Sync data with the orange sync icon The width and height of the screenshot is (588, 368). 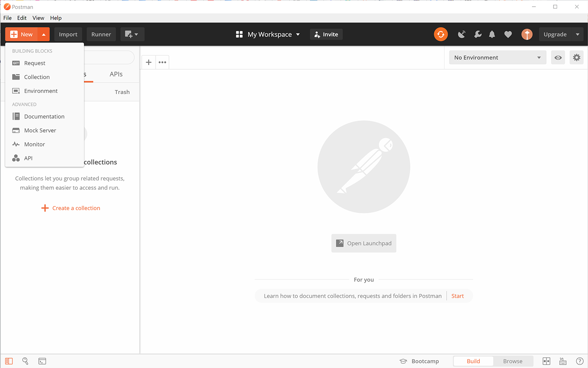[441, 34]
